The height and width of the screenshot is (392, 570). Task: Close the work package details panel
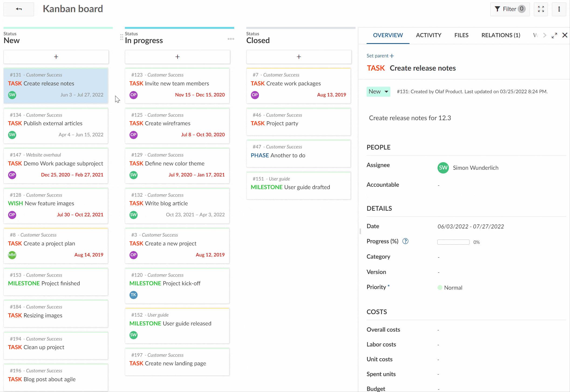pos(565,35)
